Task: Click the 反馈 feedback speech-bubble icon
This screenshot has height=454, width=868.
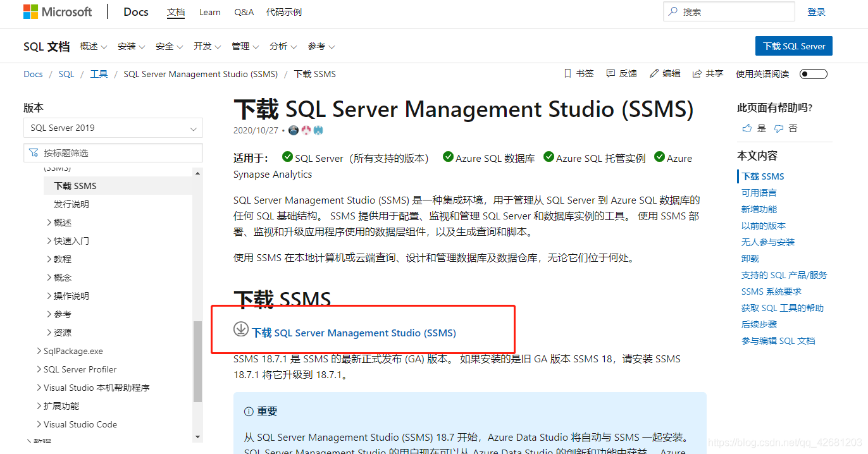Action: point(609,73)
